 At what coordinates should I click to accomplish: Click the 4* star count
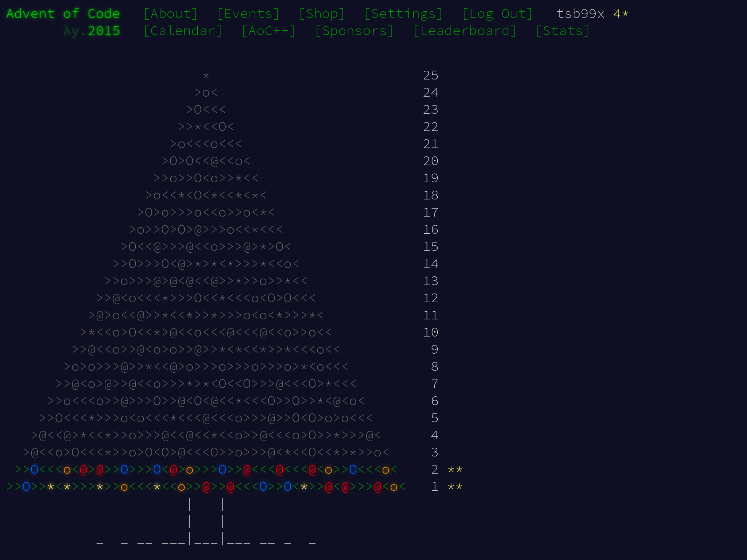[621, 14]
